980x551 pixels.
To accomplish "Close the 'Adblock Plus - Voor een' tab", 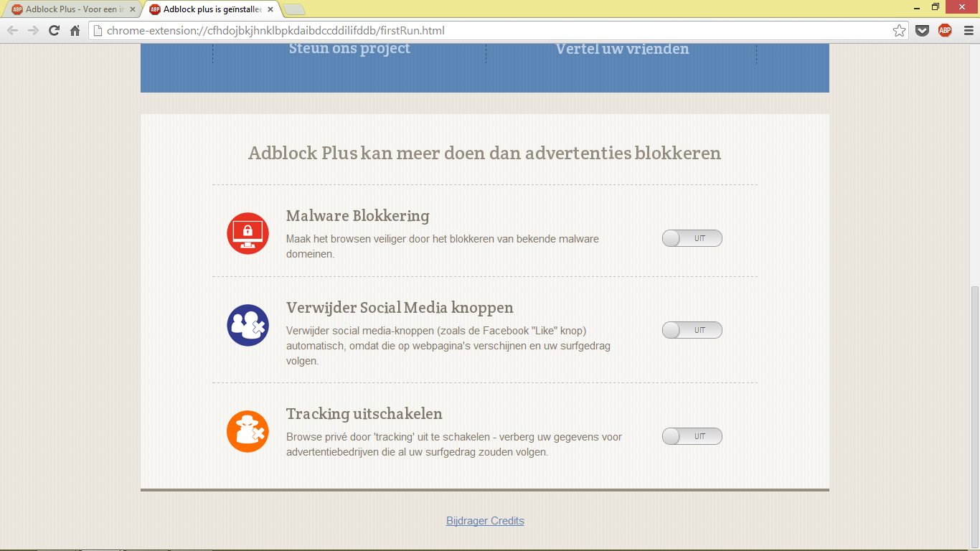I will [132, 9].
